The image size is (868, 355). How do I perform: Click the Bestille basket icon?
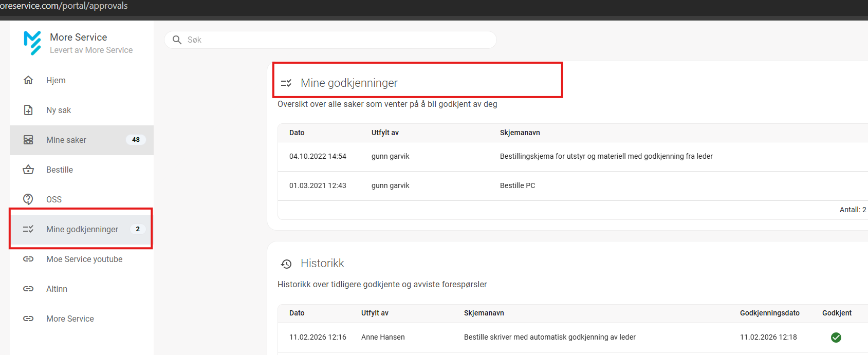click(x=28, y=170)
